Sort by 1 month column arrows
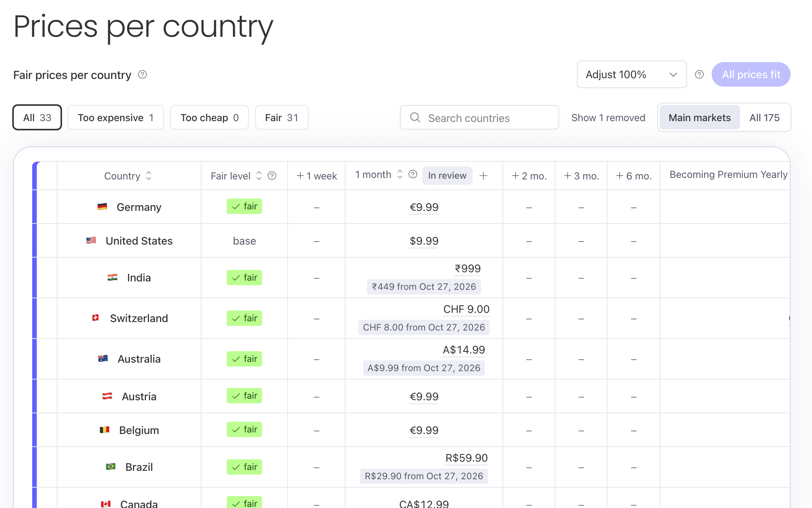The image size is (812, 508). pyautogui.click(x=400, y=174)
